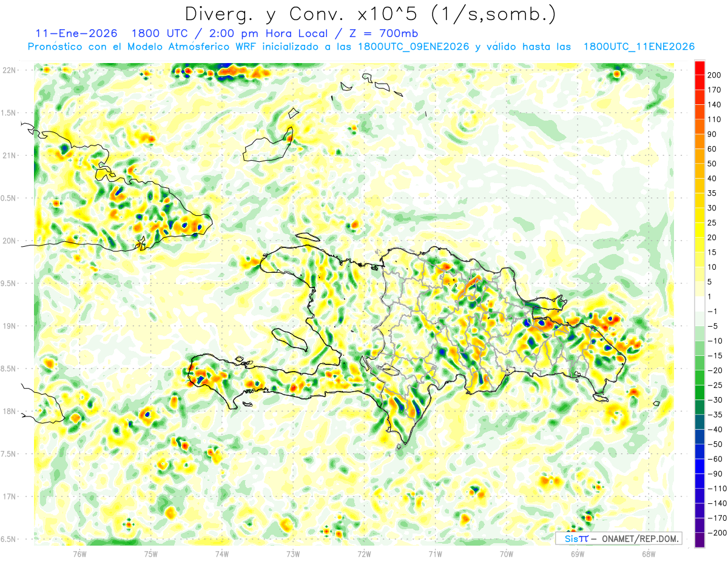Click the 74W longitude label
The height and width of the screenshot is (562, 728).
click(222, 554)
